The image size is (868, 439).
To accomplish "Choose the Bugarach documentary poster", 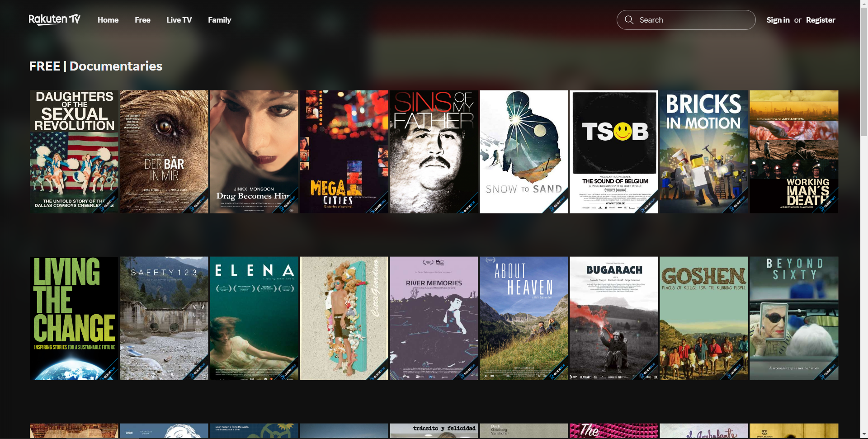I will (614, 318).
